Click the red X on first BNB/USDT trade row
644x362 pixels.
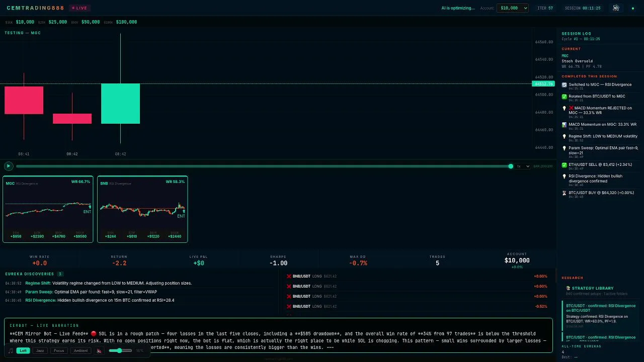[289, 276]
